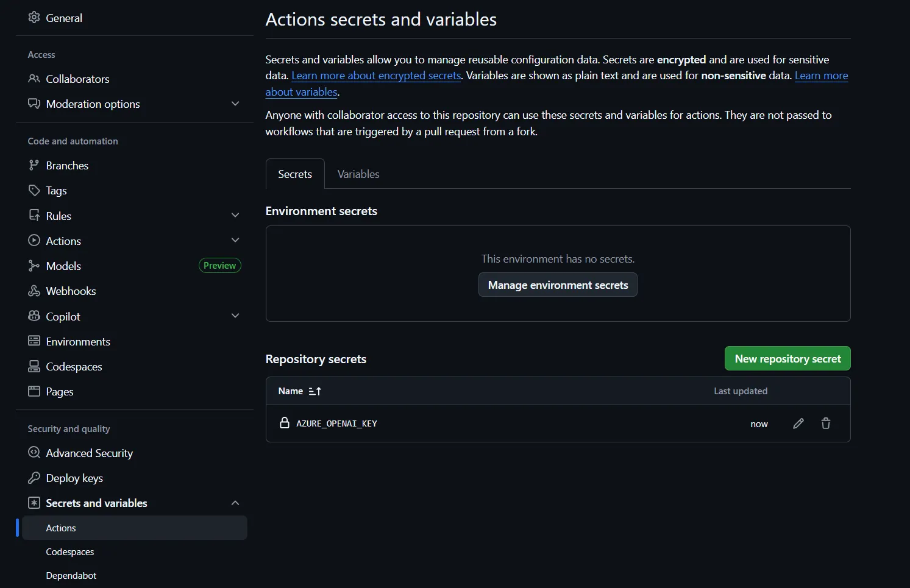Click the Codespaces icon in Code and automation
The height and width of the screenshot is (588, 910).
[x=34, y=366]
